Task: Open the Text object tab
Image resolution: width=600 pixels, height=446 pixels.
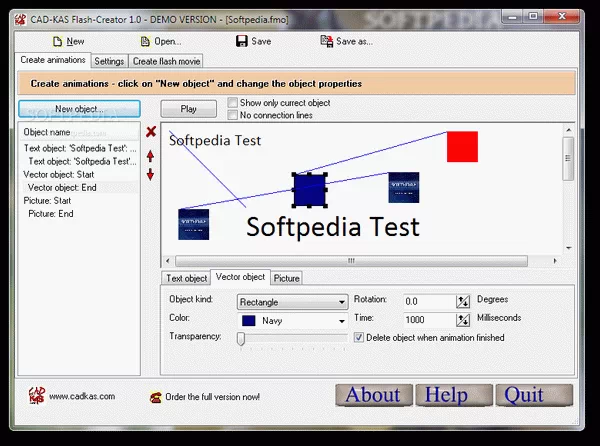Action: point(187,278)
